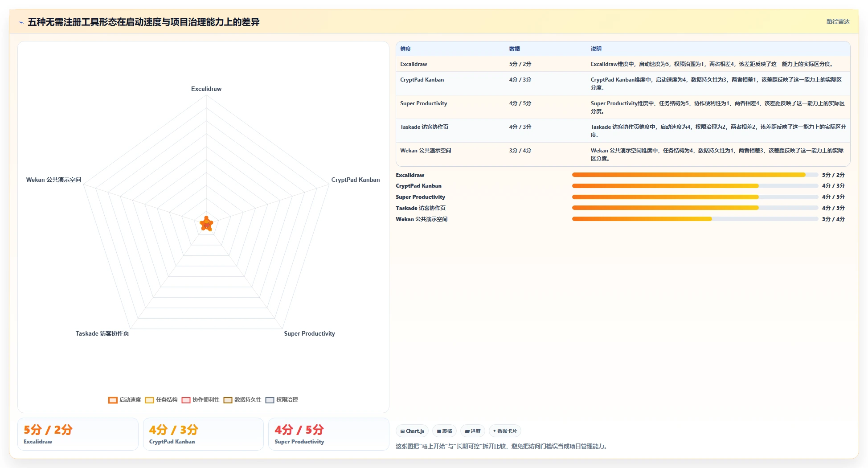Screen dimensions: 868x468
Task: Click the 4分 / 5分 table cell
Action: [520, 103]
